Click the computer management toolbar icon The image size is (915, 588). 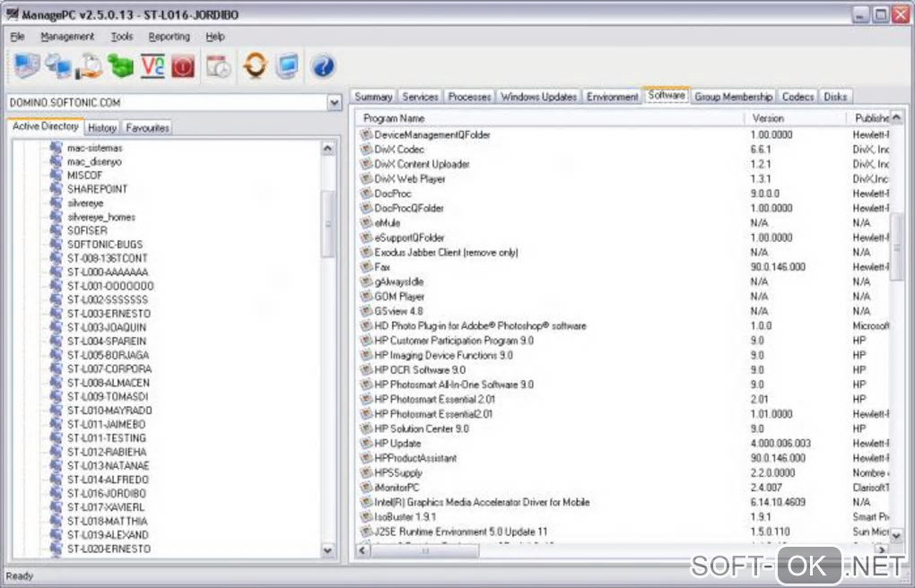click(27, 65)
